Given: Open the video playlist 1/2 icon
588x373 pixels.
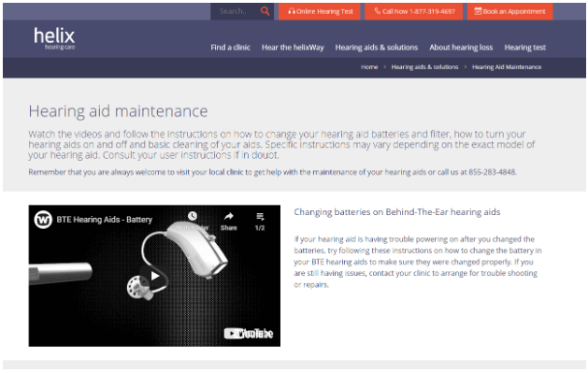Looking at the screenshot, I should pyautogui.click(x=260, y=221).
